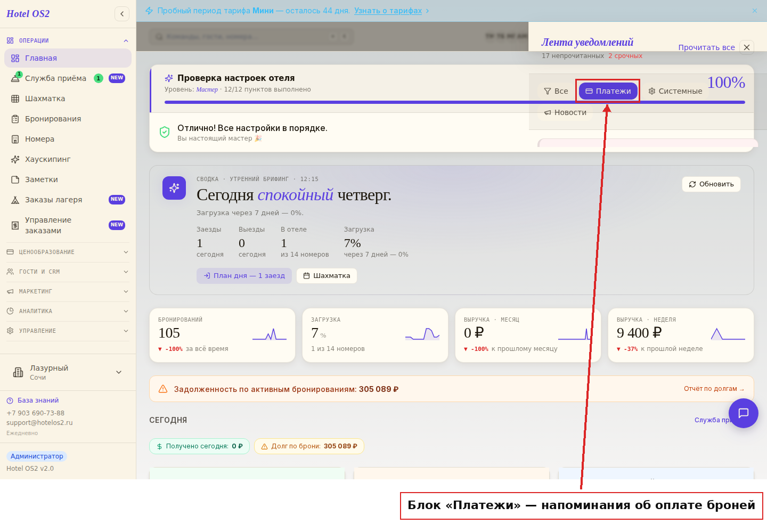The height and width of the screenshot is (532, 767).
Task: Click the Администратор role badge
Action: pos(37,456)
